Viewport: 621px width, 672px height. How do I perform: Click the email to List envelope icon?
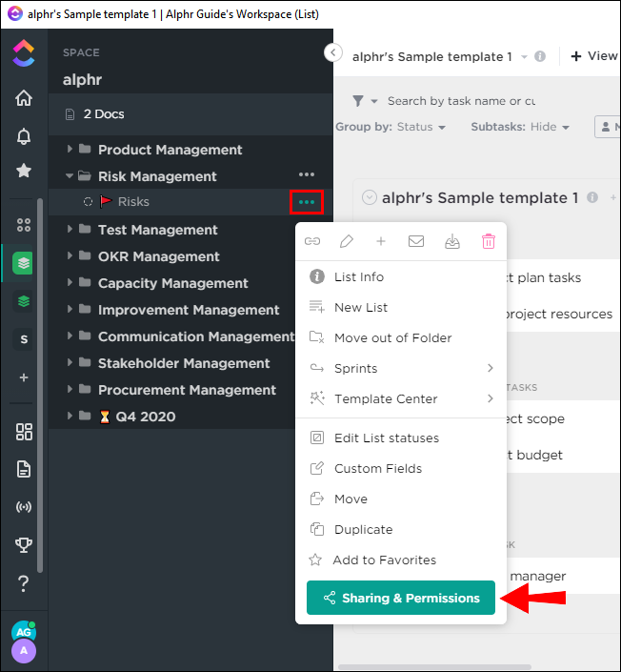pyautogui.click(x=416, y=241)
